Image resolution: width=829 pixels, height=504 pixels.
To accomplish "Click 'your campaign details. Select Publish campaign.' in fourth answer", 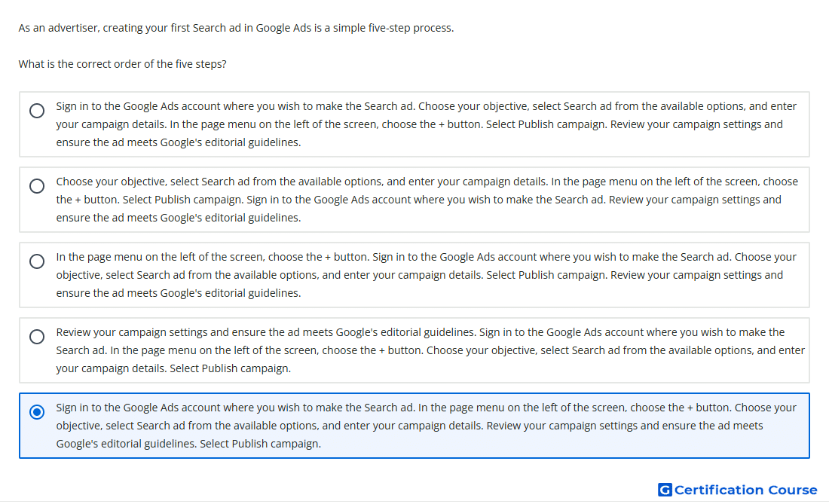I will click(x=173, y=368).
